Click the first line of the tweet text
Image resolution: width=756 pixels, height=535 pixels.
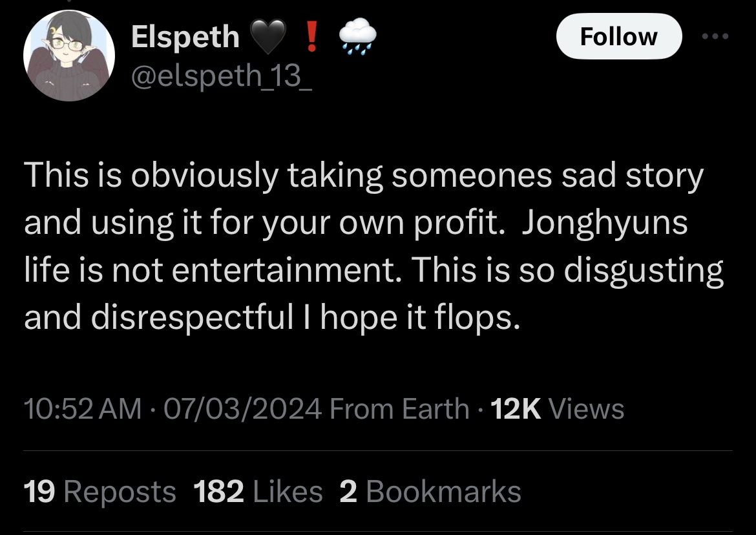pyautogui.click(x=364, y=176)
